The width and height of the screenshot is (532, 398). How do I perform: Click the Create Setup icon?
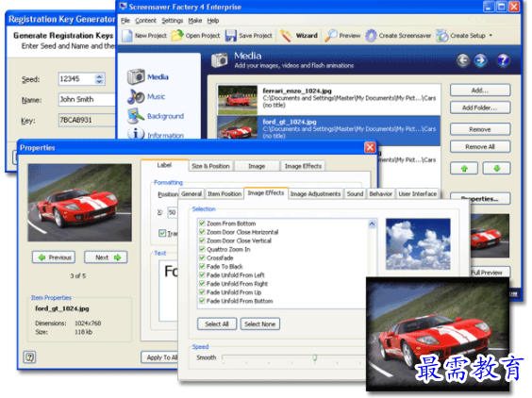point(441,36)
